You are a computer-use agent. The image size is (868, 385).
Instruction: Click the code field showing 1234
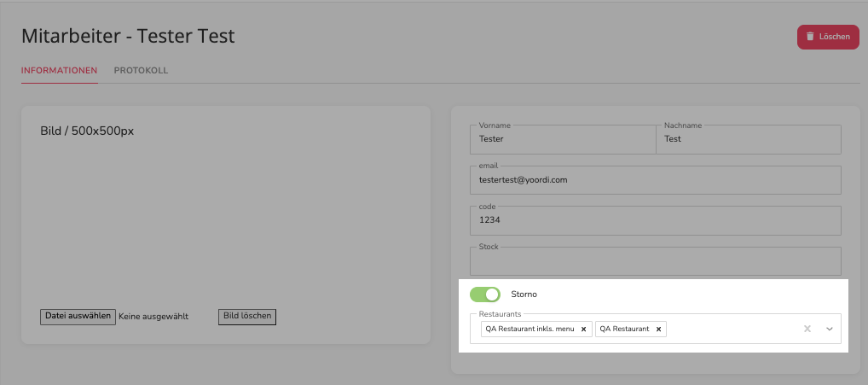point(656,220)
